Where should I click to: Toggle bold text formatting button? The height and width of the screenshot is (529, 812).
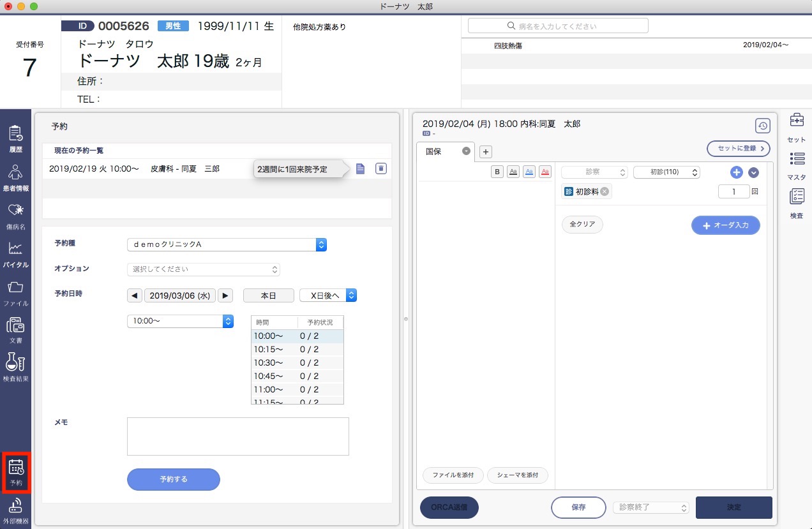(x=497, y=172)
